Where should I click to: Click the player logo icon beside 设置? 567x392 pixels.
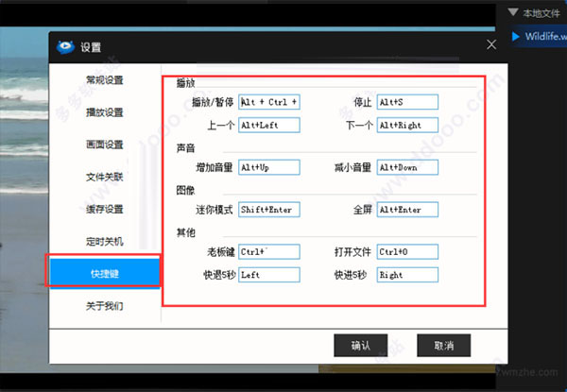tap(65, 47)
